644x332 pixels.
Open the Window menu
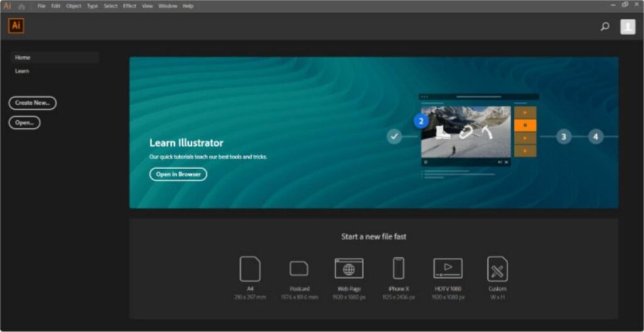167,6
